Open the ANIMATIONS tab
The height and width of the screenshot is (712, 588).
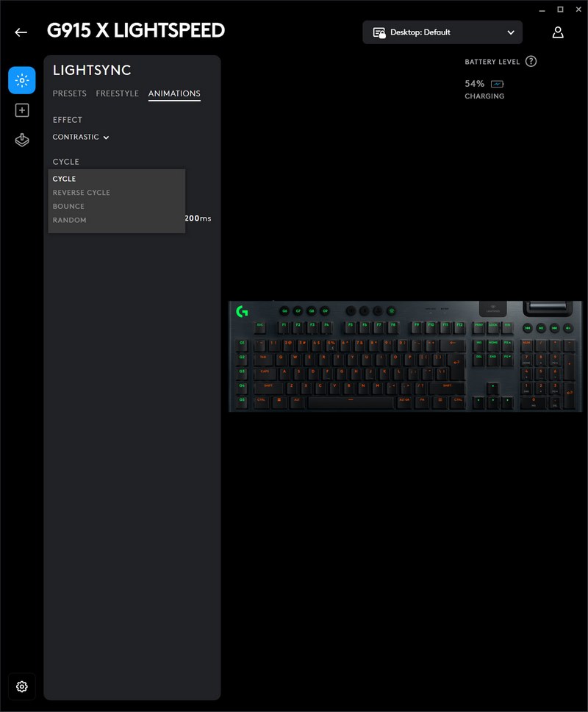tap(174, 93)
